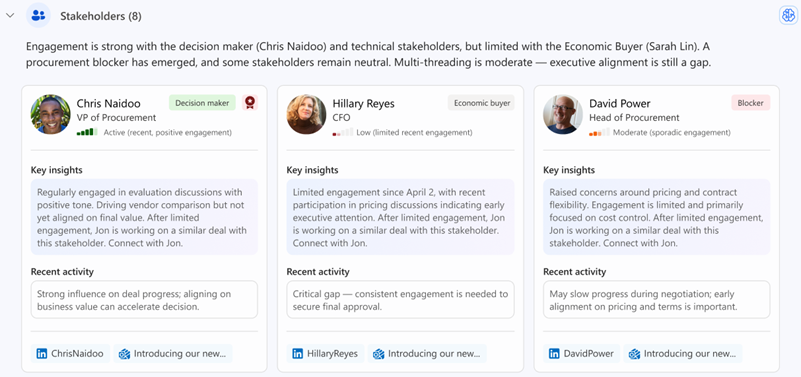Click Hillary Reyes's recent activity box
The height and width of the screenshot is (377, 801).
tap(400, 300)
